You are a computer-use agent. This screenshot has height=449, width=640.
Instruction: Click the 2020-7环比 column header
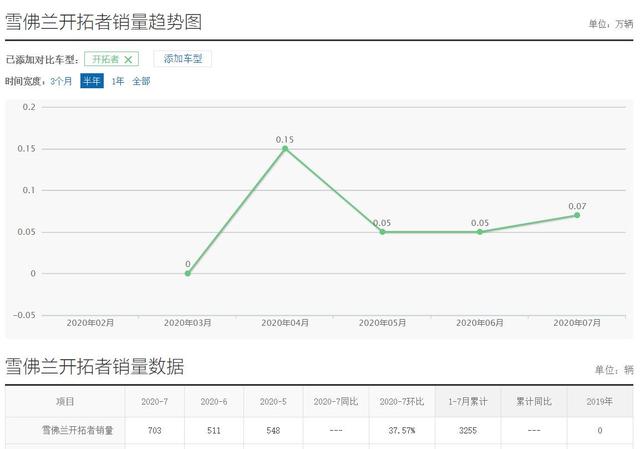coord(402,402)
